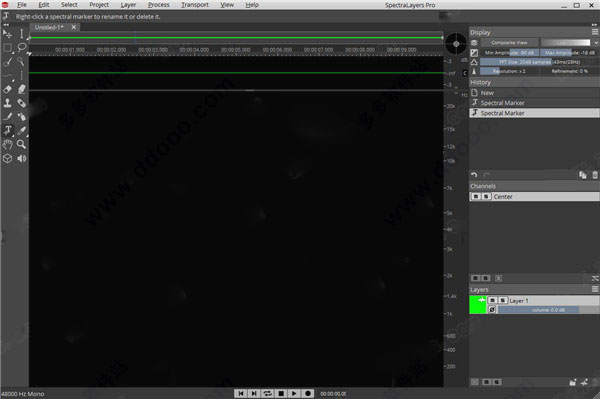The image size is (600, 399).
Task: Close the Untitled-1 tab
Action: (73, 27)
